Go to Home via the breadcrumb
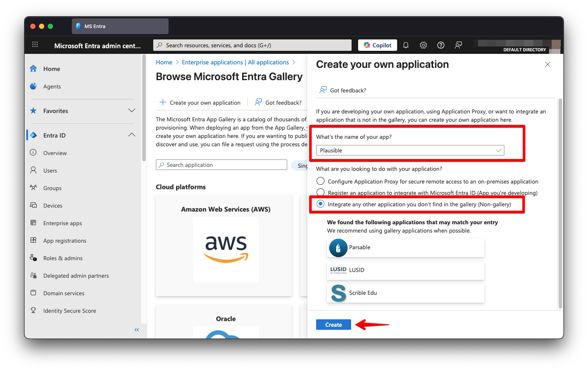This screenshot has width=588, height=371. pyautogui.click(x=164, y=62)
